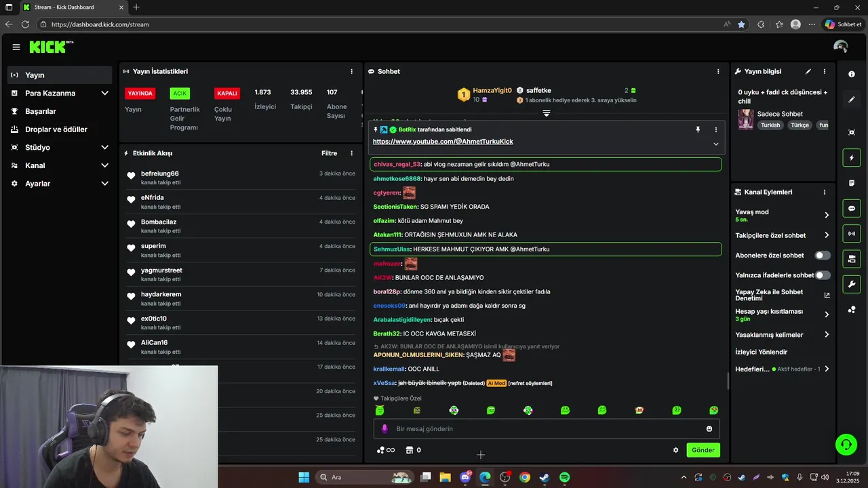
Task: Open a new browser tab
Action: [x=136, y=7]
